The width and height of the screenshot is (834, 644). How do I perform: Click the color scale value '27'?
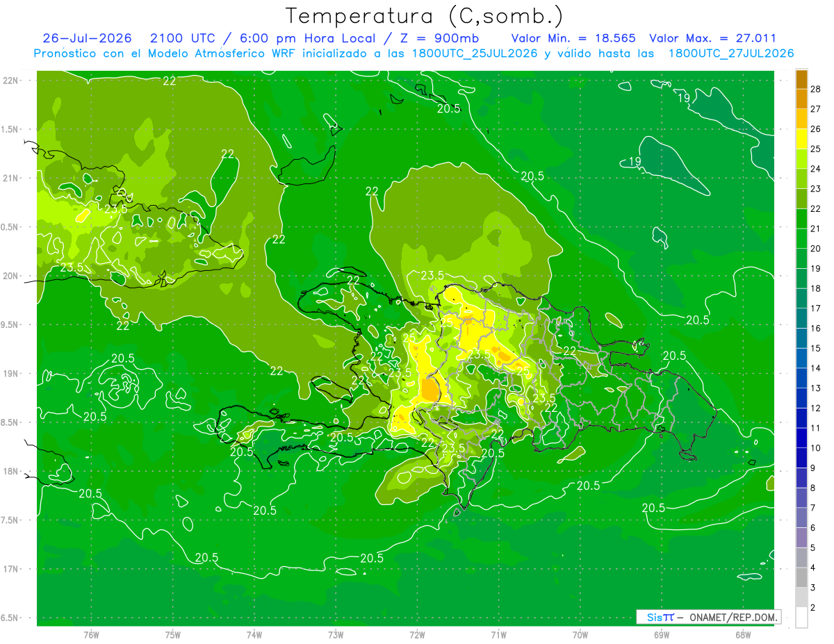816,108
